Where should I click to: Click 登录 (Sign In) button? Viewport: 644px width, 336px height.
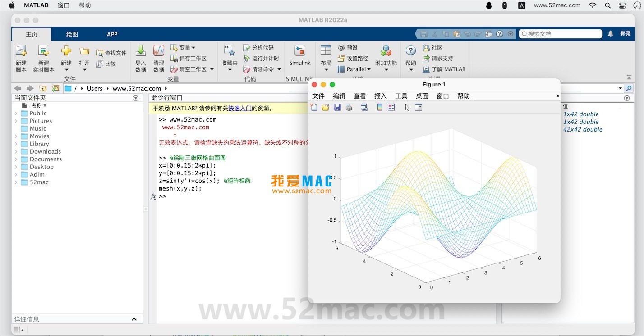[626, 34]
